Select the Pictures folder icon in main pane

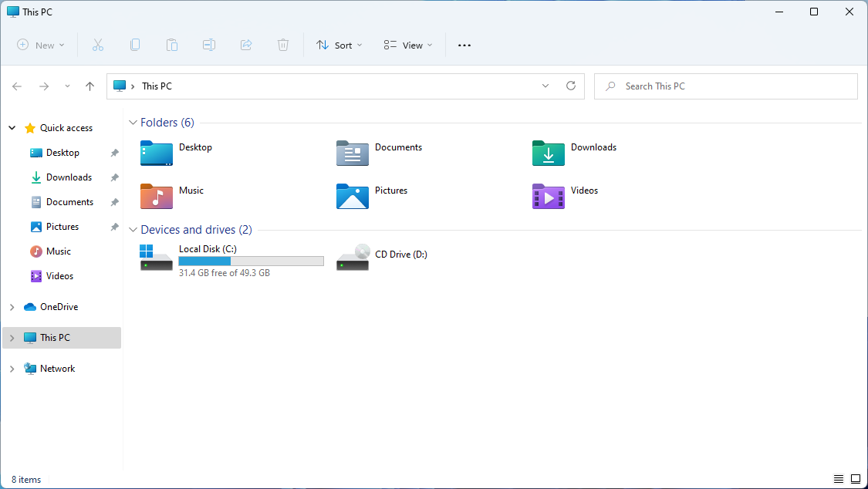(x=353, y=197)
